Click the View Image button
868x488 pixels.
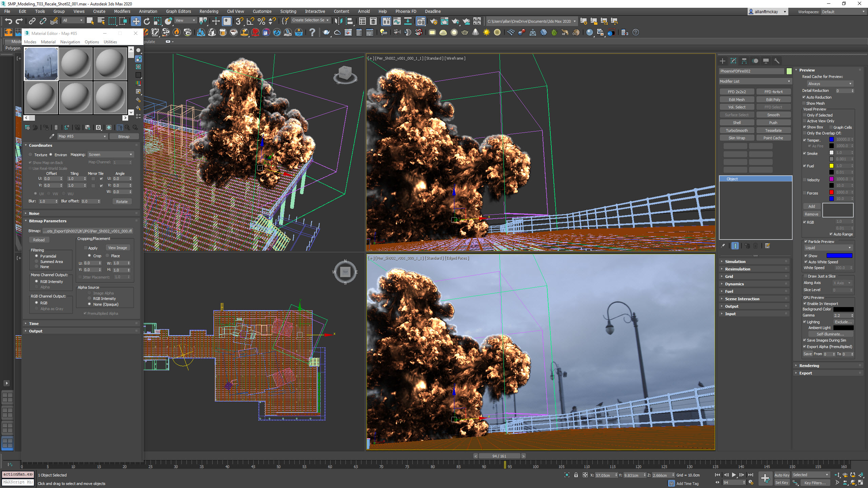118,248
